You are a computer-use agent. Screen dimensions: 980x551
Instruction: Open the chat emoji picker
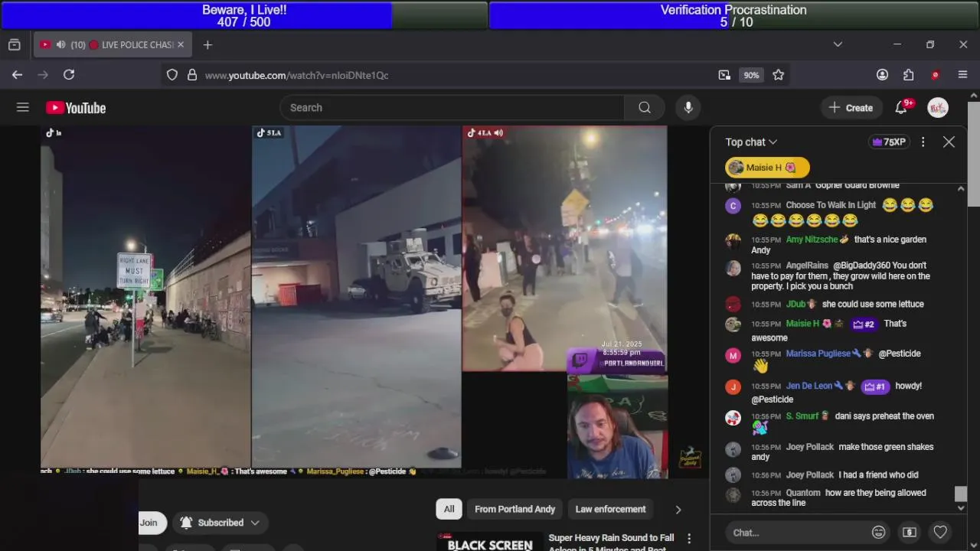[x=878, y=532]
